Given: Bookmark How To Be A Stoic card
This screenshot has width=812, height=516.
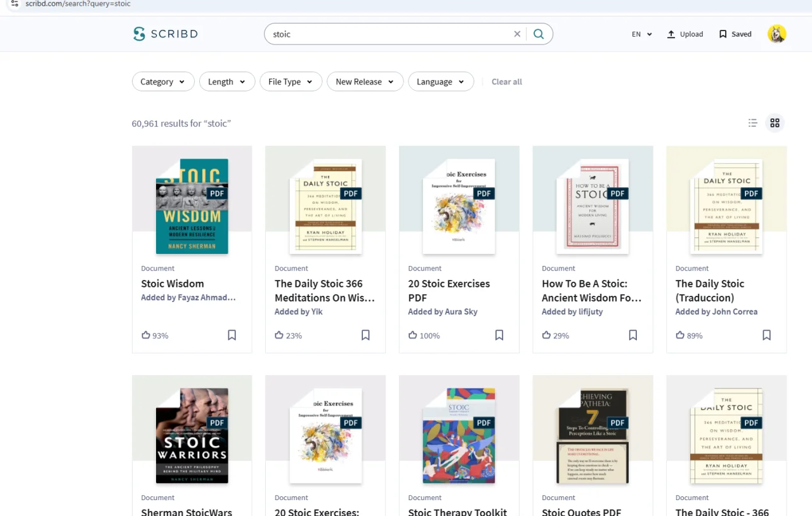Looking at the screenshot, I should point(633,335).
